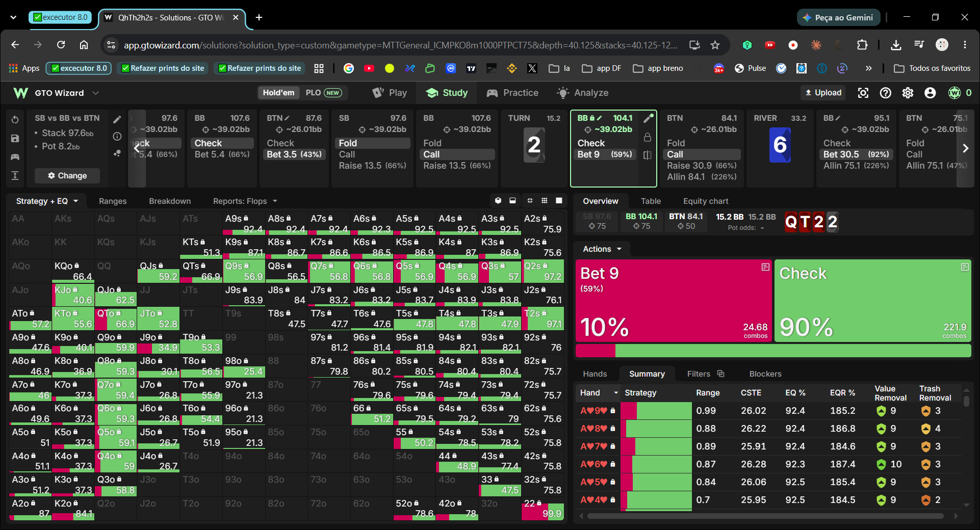Viewport: 980px width, 530px height.
Task: Click the turn card 2 in the action timeline
Action: (x=534, y=145)
